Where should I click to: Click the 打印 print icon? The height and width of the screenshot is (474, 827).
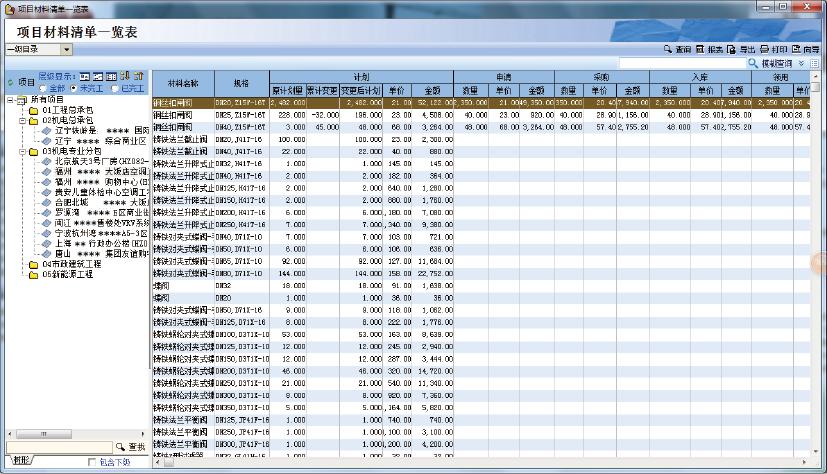(771, 49)
